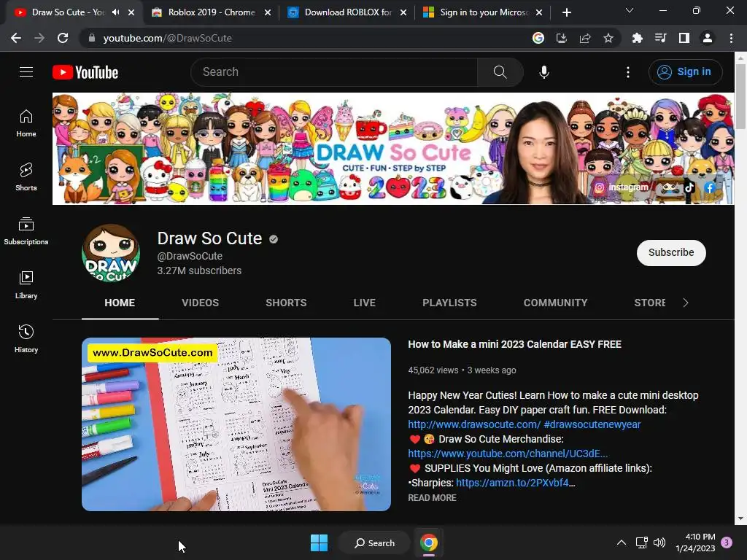Click the page vertical scrollbar
Screen dimensions: 747x560
[740, 96]
